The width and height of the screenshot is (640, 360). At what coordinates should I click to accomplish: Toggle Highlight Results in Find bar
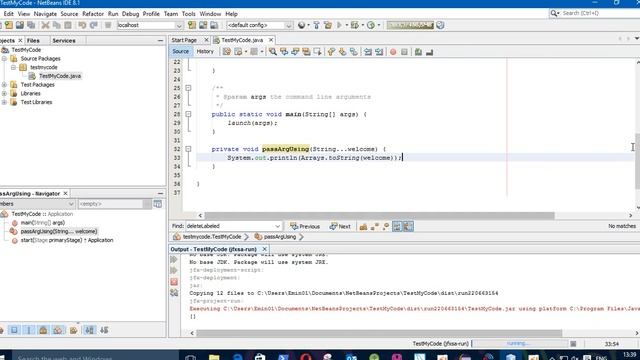pyautogui.click(x=397, y=226)
